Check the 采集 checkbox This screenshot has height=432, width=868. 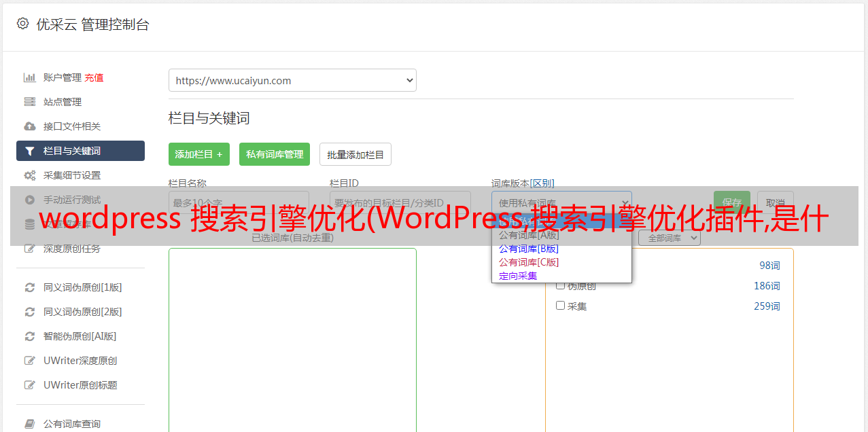pos(560,306)
